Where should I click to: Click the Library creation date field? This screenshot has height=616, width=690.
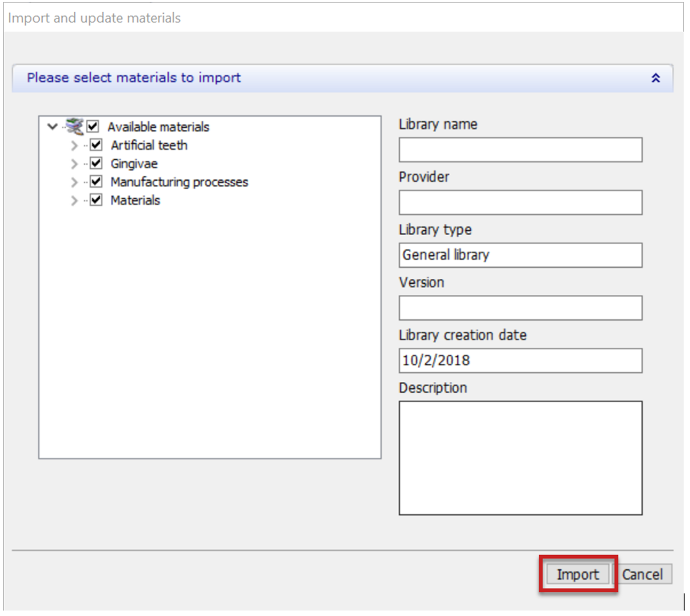pyautogui.click(x=521, y=361)
